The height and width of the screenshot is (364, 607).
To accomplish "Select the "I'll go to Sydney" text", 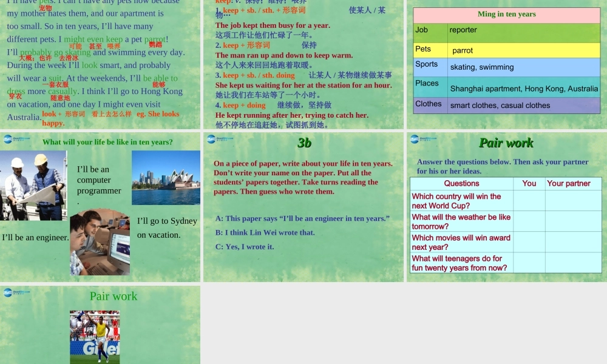I will 167,221.
